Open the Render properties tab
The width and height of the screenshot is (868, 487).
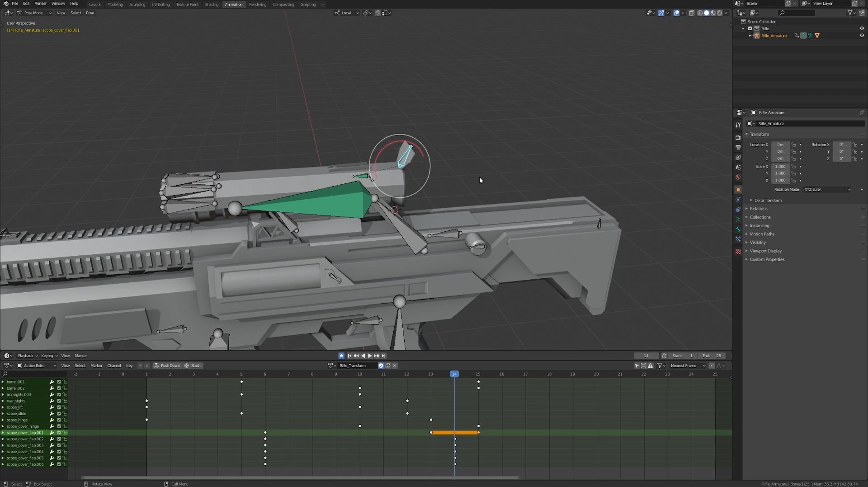point(738,137)
